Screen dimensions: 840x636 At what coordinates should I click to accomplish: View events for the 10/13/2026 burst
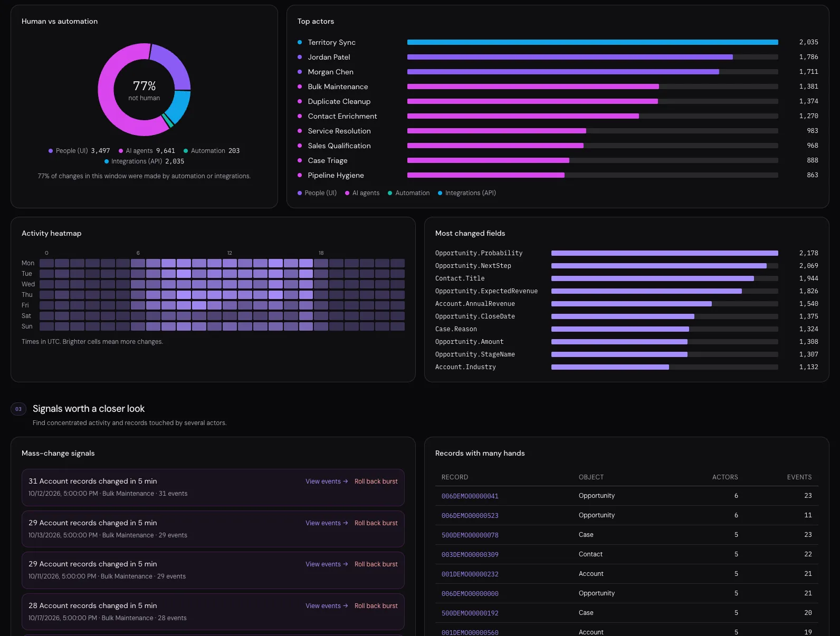(327, 523)
